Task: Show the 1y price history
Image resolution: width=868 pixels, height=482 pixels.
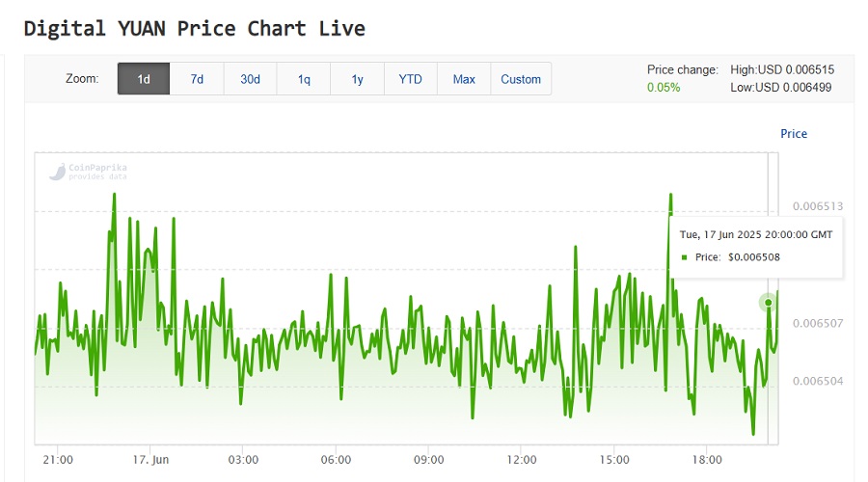Action: pos(357,79)
